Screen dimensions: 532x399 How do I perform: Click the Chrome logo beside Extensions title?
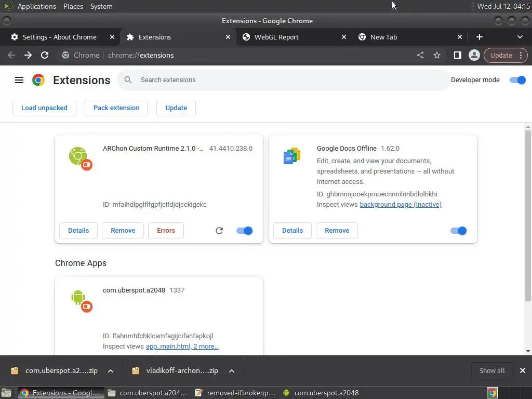tap(38, 80)
